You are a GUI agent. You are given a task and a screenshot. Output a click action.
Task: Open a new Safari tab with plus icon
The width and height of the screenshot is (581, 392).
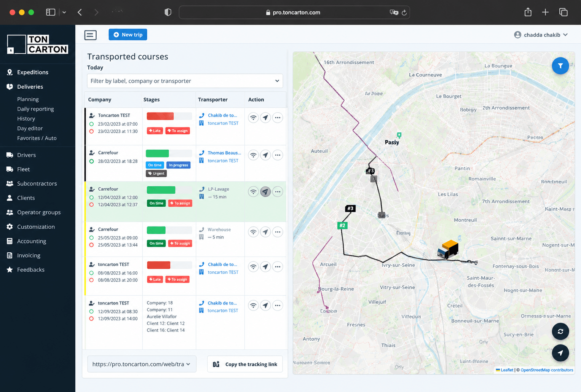[545, 12]
